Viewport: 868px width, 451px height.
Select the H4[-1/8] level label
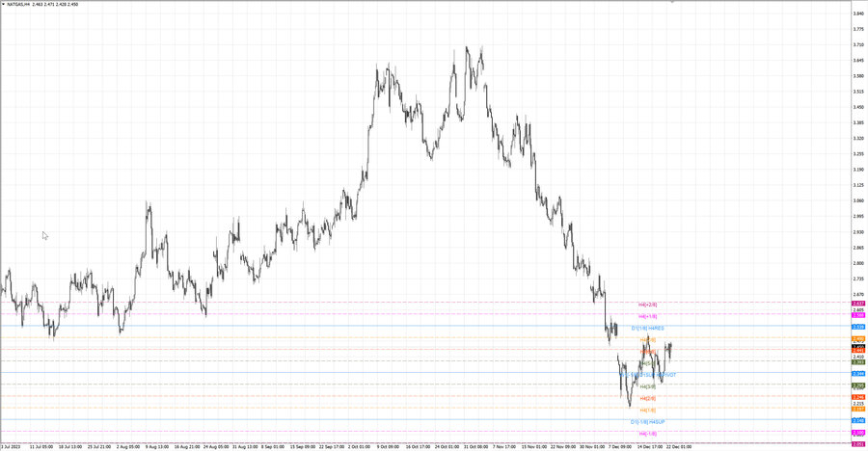648,434
